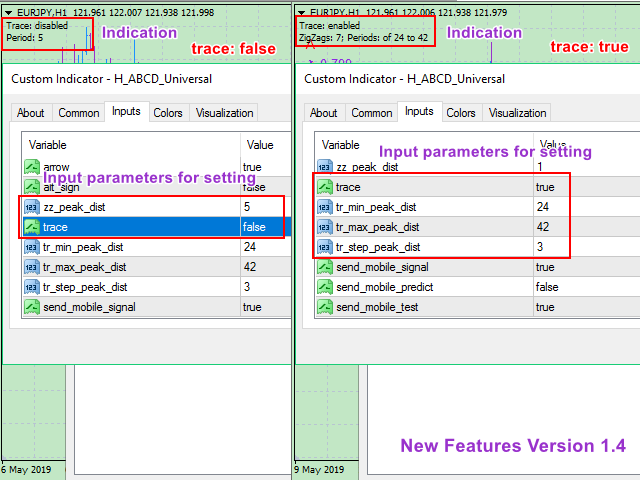Click the zz_peak_dist integer icon in left dialog
The image size is (640, 480).
[x=32, y=207]
